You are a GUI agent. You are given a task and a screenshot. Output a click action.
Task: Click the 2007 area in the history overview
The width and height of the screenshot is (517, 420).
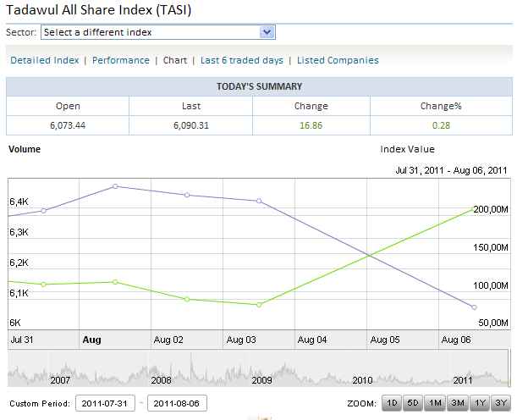[60, 380]
